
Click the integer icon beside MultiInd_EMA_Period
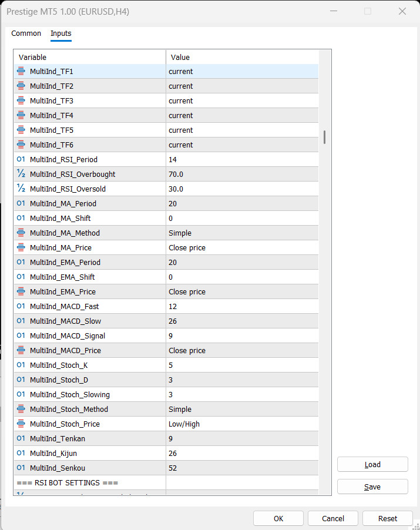coord(21,262)
